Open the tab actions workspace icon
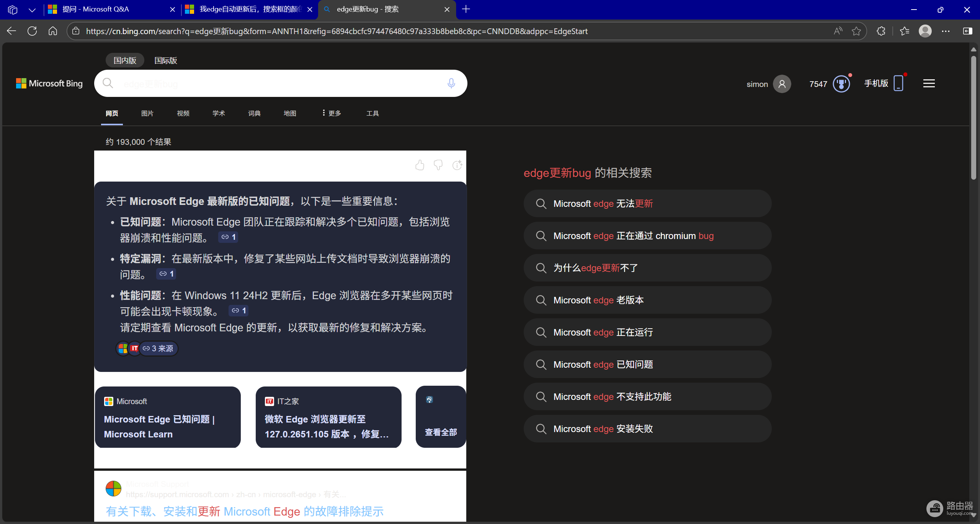The width and height of the screenshot is (980, 524). [13, 10]
